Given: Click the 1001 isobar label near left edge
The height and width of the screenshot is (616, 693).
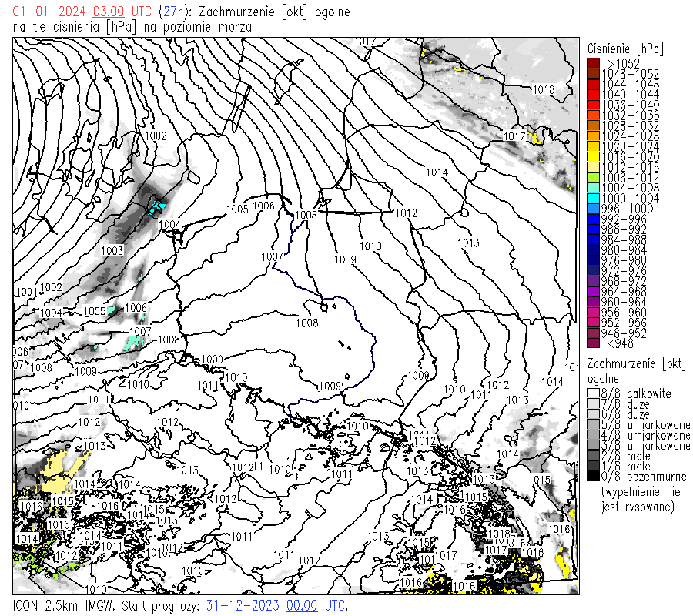Looking at the screenshot, I should point(26,292).
